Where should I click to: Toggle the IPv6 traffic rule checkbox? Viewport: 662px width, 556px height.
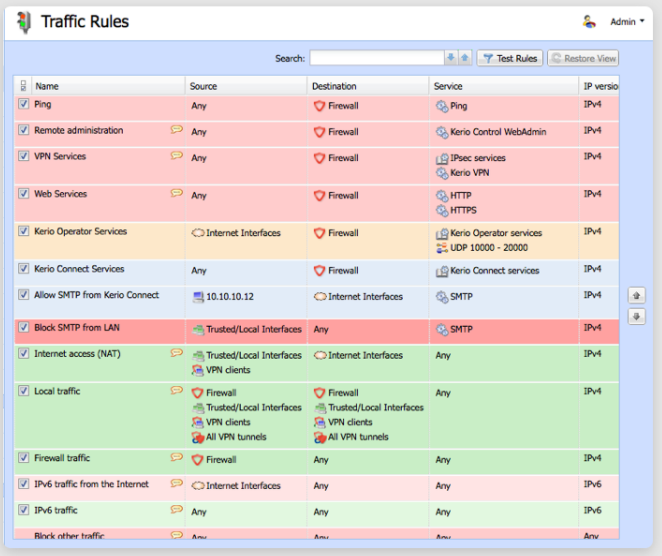pyautogui.click(x=24, y=510)
